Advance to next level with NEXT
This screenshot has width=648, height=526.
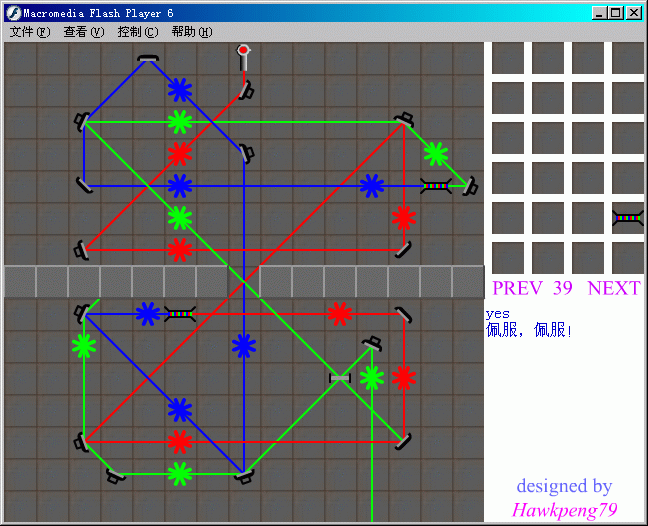(x=613, y=288)
